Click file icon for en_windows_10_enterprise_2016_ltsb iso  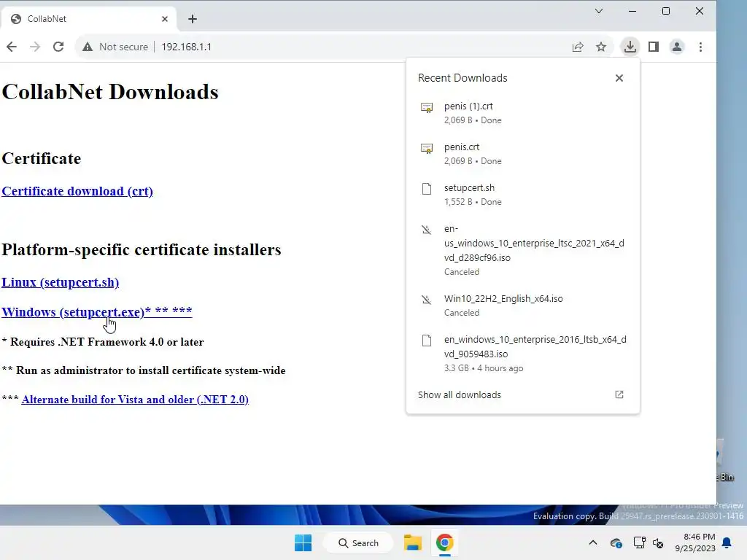point(427,341)
